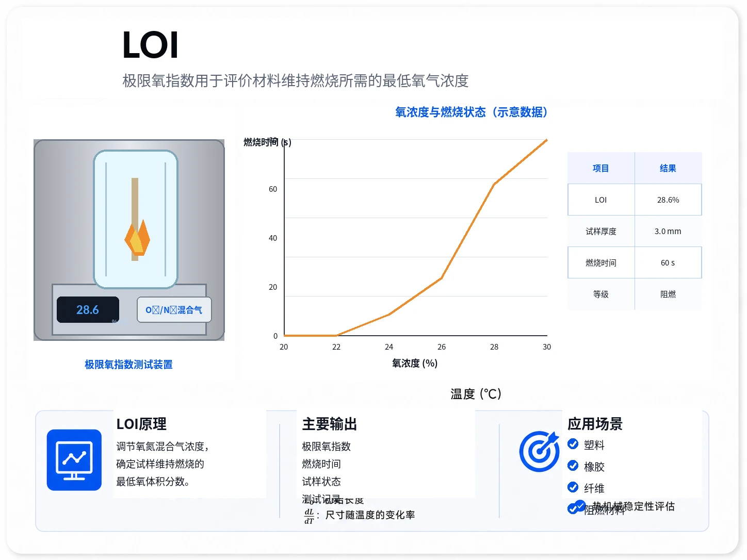Viewport: 747px width, 560px height.
Task: Click the 28.6 digital display readout
Action: 88,310
